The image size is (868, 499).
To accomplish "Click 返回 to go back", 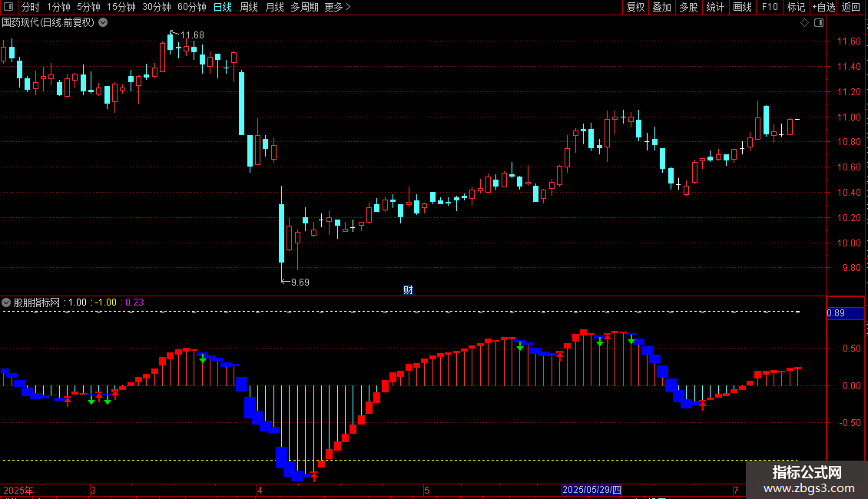I will pyautogui.click(x=851, y=7).
